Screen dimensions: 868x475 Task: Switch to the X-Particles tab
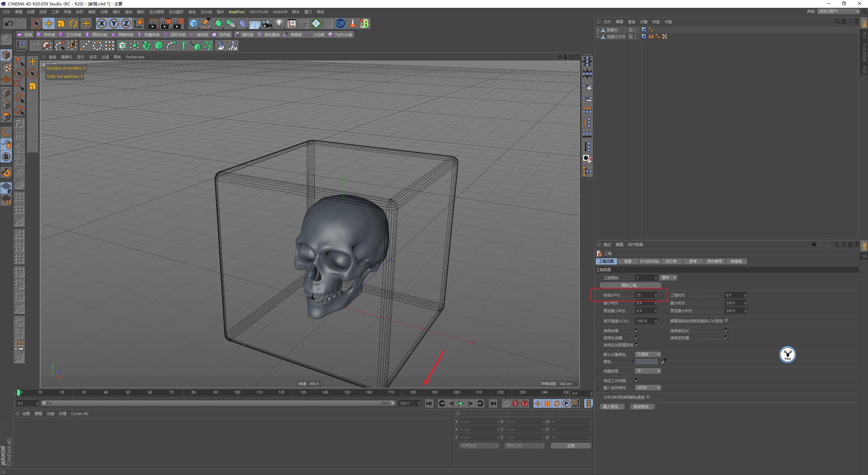click(x=650, y=261)
